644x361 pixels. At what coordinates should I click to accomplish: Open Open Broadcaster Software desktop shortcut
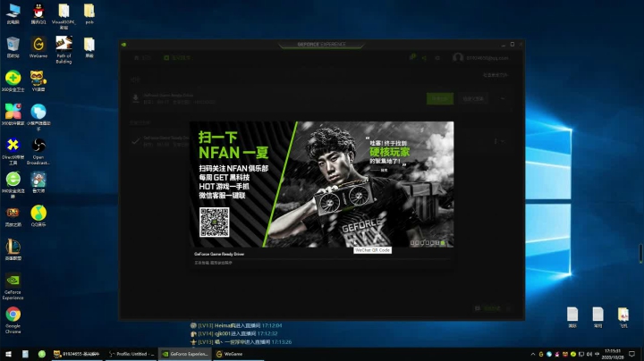(38, 151)
